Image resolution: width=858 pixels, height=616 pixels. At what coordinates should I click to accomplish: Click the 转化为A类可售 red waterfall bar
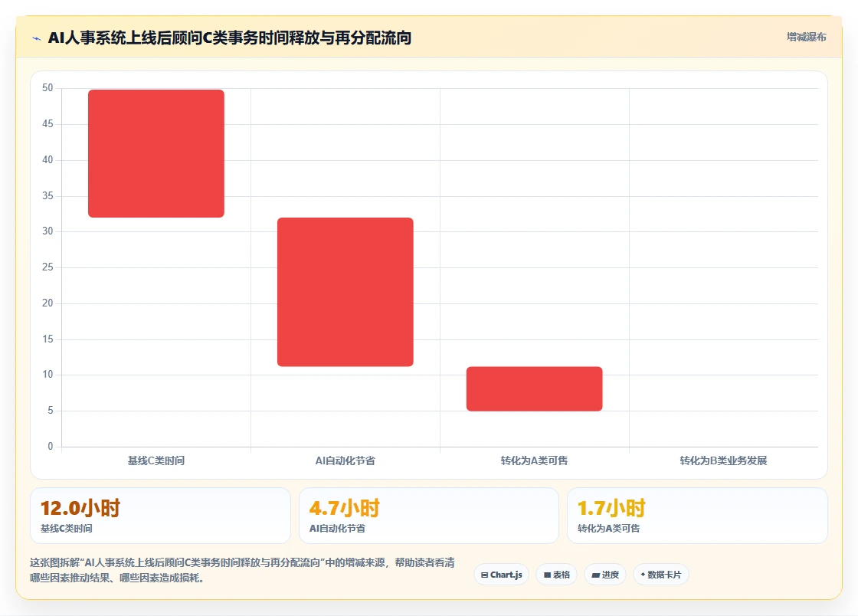(x=535, y=389)
